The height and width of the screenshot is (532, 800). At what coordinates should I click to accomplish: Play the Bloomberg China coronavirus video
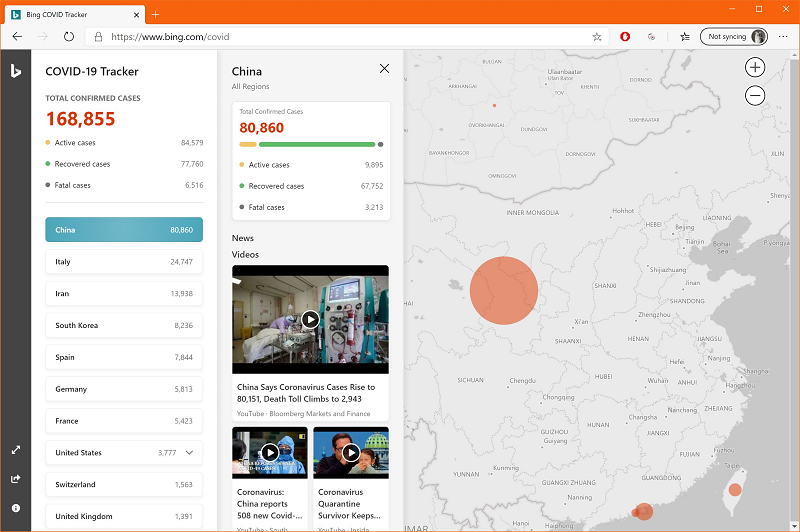click(310, 319)
